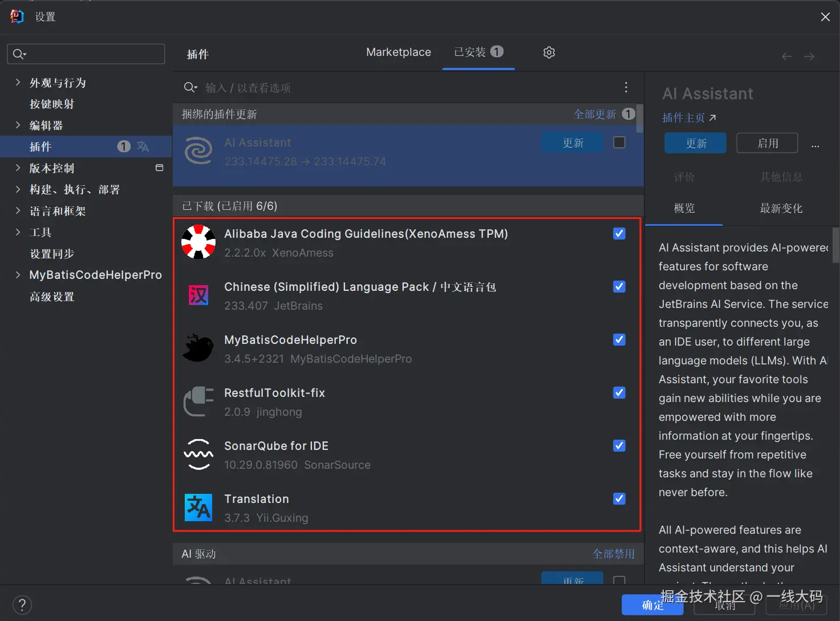Viewport: 840px width, 621px height.
Task: Open the 概览 tab in plugin details
Action: point(684,208)
